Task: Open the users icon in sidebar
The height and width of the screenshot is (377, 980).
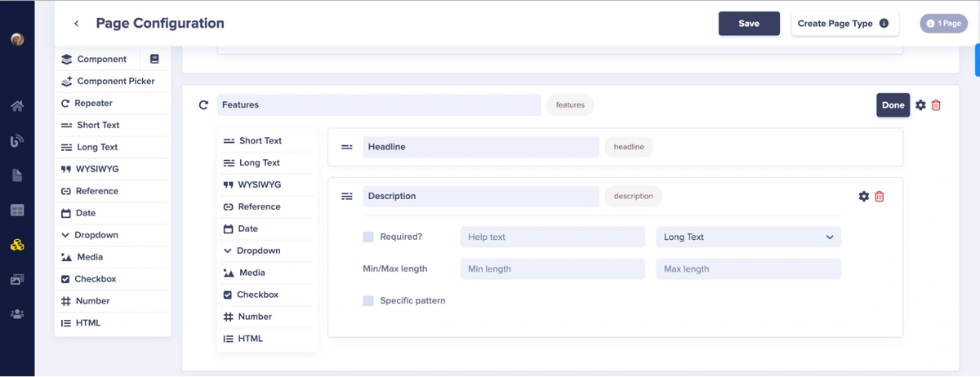Action: coord(17,314)
